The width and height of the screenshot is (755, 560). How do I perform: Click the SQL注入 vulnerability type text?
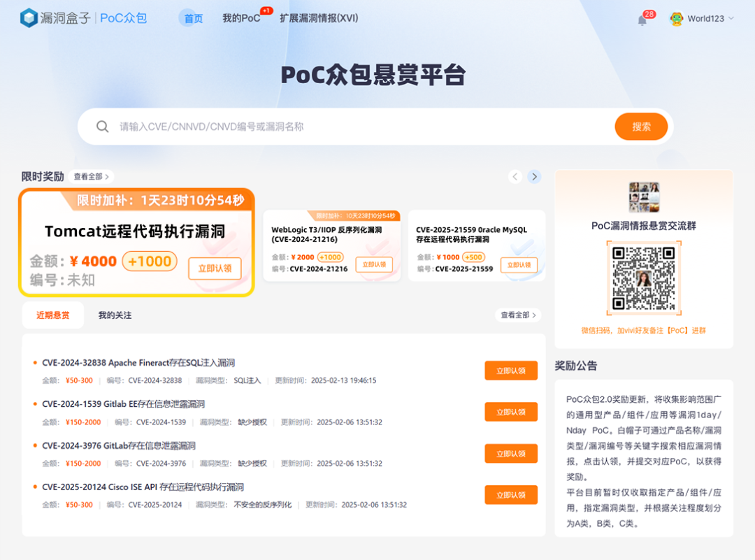pos(247,380)
